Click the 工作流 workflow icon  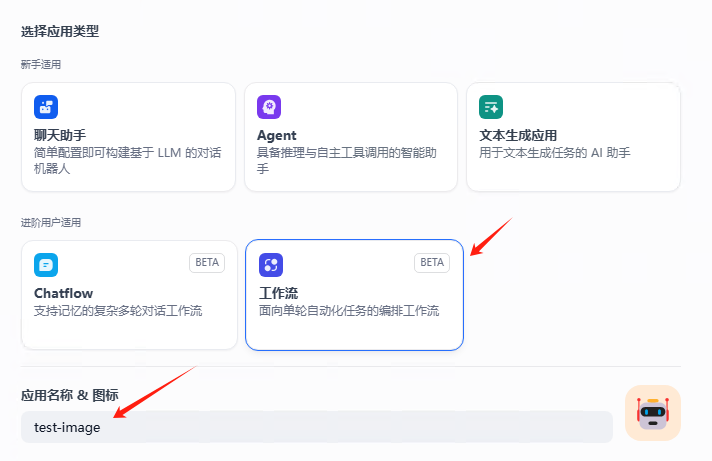pyautogui.click(x=271, y=265)
